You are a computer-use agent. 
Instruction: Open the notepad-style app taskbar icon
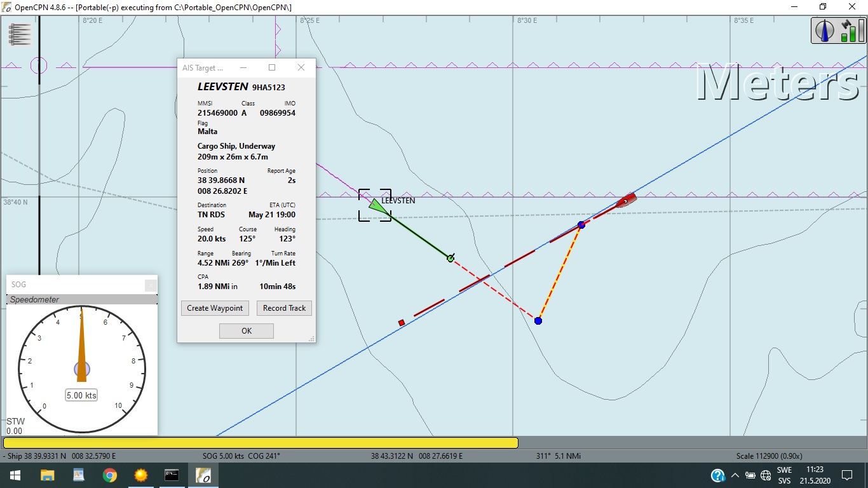(79, 475)
